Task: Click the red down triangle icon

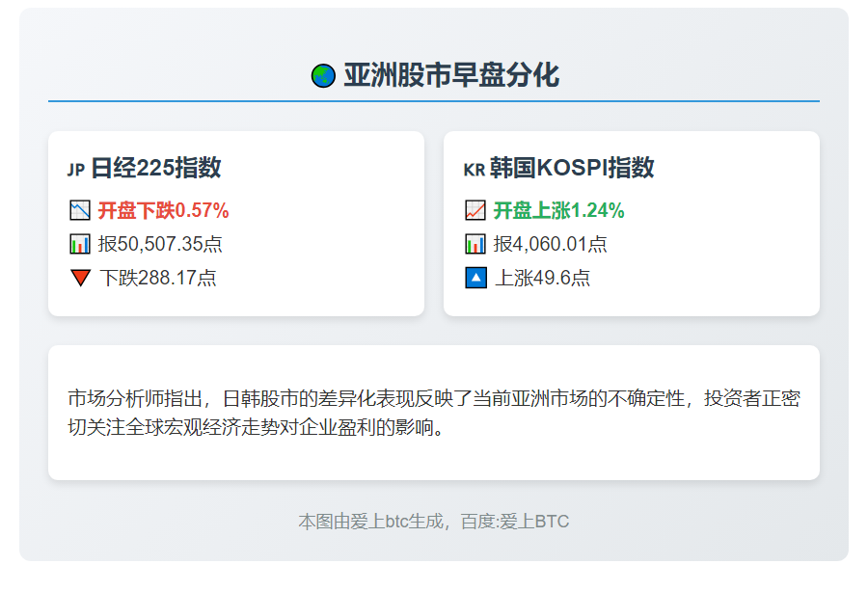Action: (80, 279)
